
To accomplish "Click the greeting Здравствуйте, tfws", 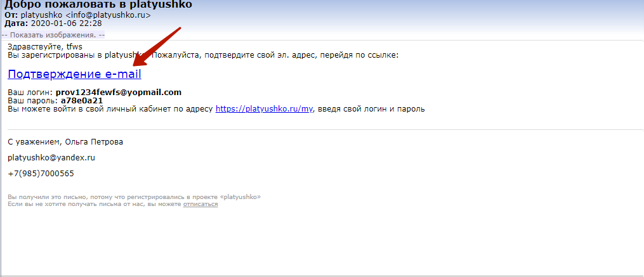I will [x=45, y=47].
